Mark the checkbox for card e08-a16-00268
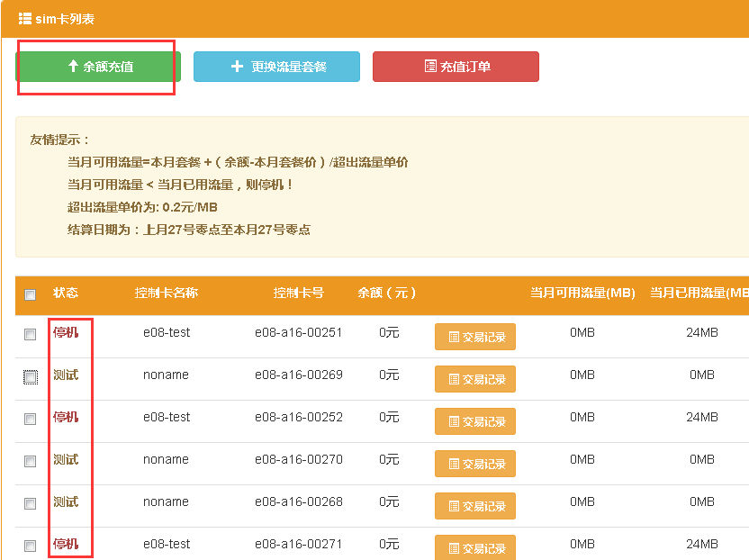Image resolution: width=749 pixels, height=560 pixels. (30, 503)
